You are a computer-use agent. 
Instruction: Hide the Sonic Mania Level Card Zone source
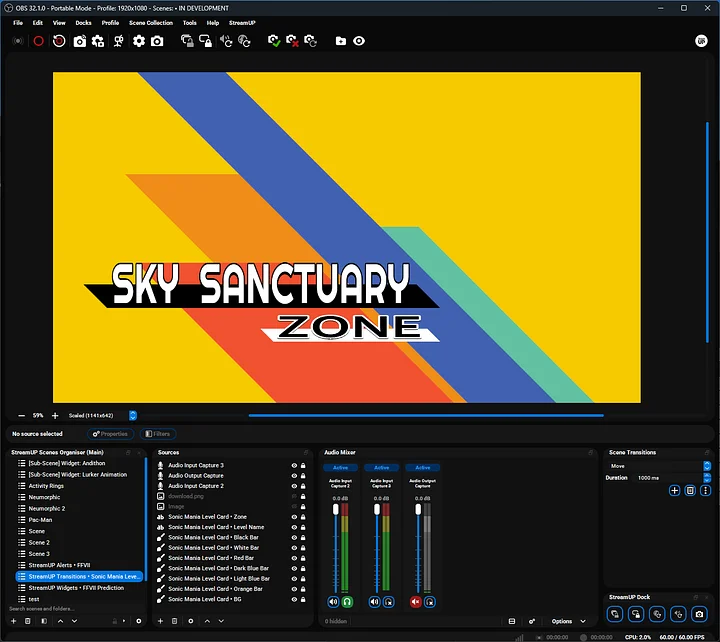294,517
